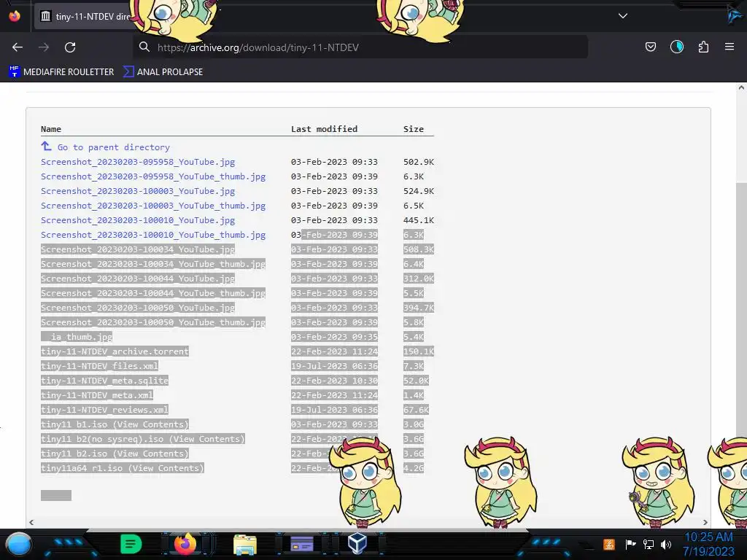Image resolution: width=747 pixels, height=560 pixels.
Task: Click the 445.1K size value
Action: click(419, 220)
